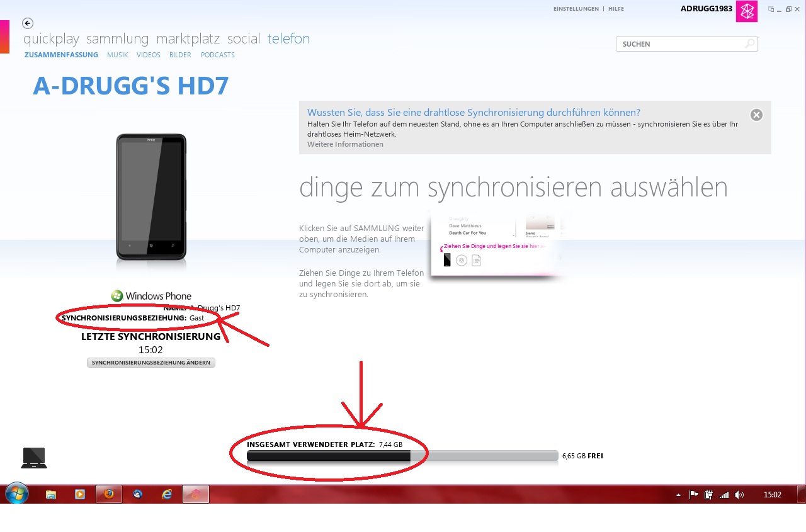The height and width of the screenshot is (532, 806).
Task: Switch to compact mini player mode icon
Action: [x=771, y=9]
